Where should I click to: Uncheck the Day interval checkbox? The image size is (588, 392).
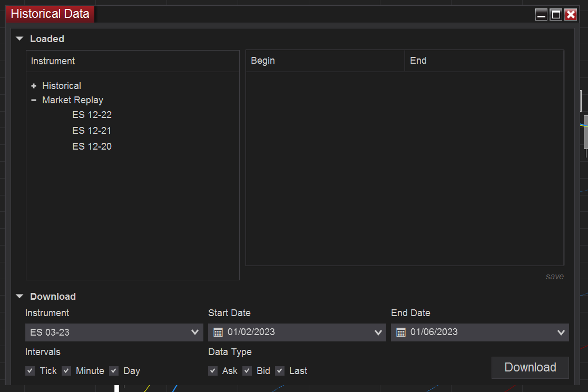click(x=114, y=371)
